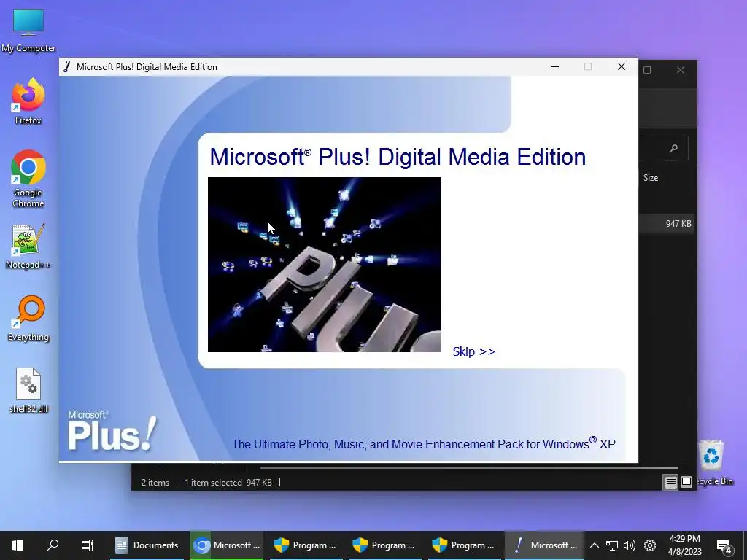747x560 pixels.
Task: Switch to Documents taskbar window
Action: tap(147, 545)
